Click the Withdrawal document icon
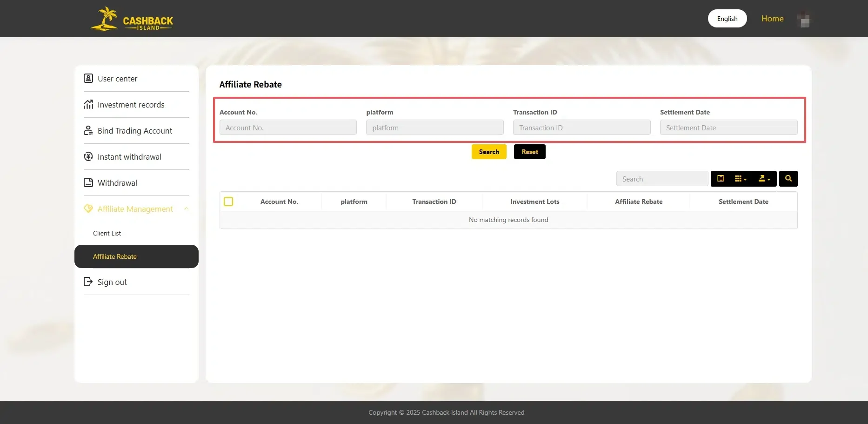 click(88, 182)
